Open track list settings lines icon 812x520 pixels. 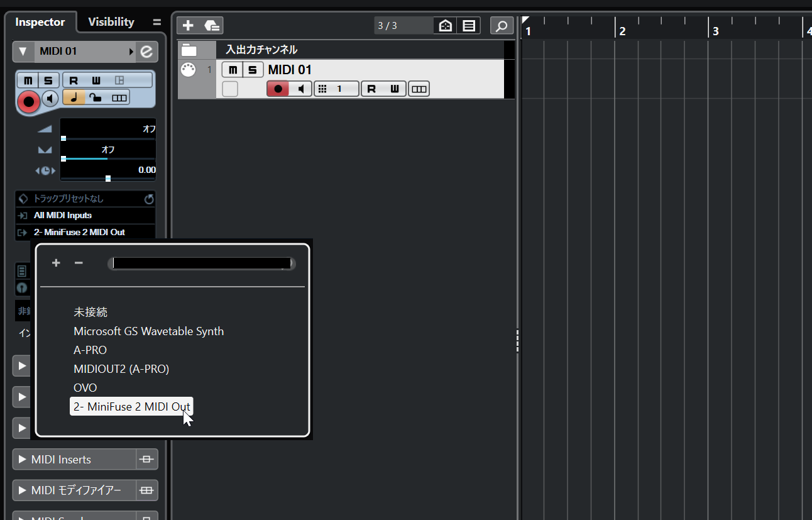click(469, 26)
